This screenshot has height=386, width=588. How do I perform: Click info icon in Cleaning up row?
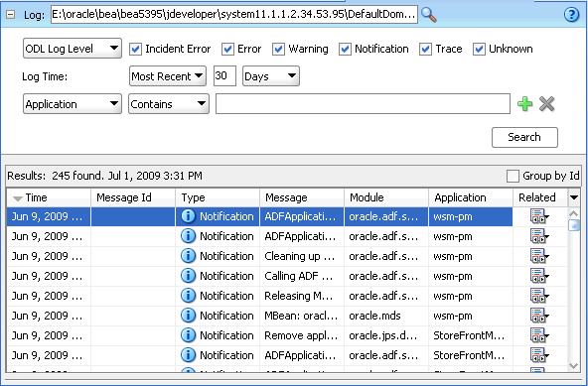pyautogui.click(x=188, y=256)
